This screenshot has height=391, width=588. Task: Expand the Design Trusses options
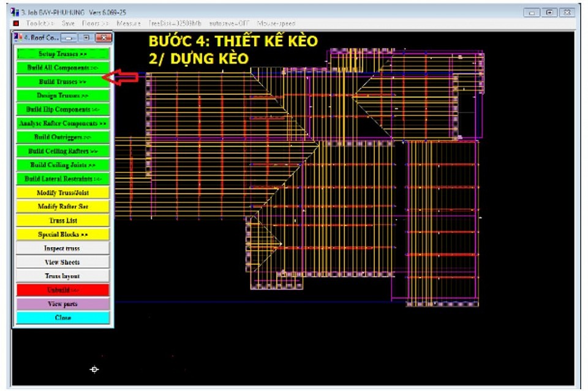click(62, 96)
